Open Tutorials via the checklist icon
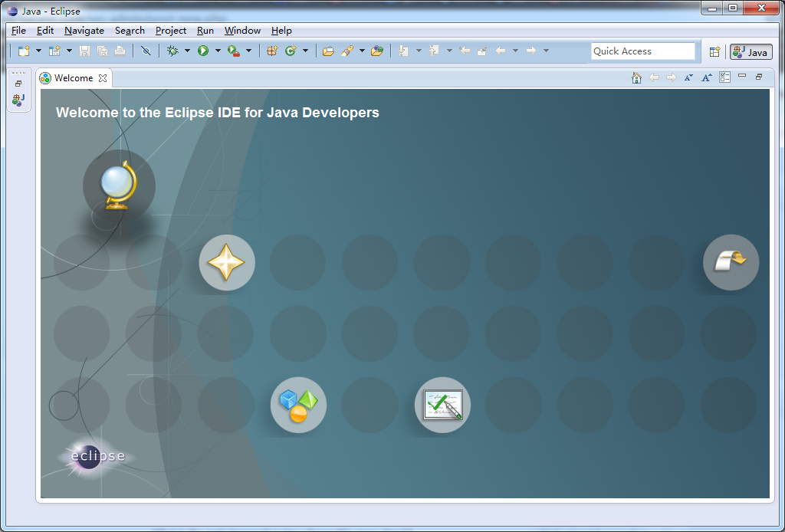Viewport: 785px width, 532px height. click(x=442, y=405)
